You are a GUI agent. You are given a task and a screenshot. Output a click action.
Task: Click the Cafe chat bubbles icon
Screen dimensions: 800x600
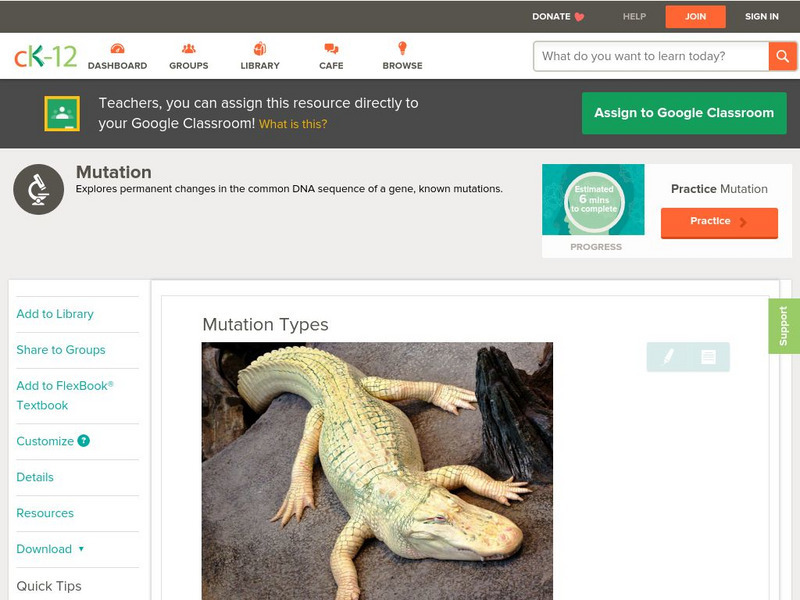click(x=331, y=48)
